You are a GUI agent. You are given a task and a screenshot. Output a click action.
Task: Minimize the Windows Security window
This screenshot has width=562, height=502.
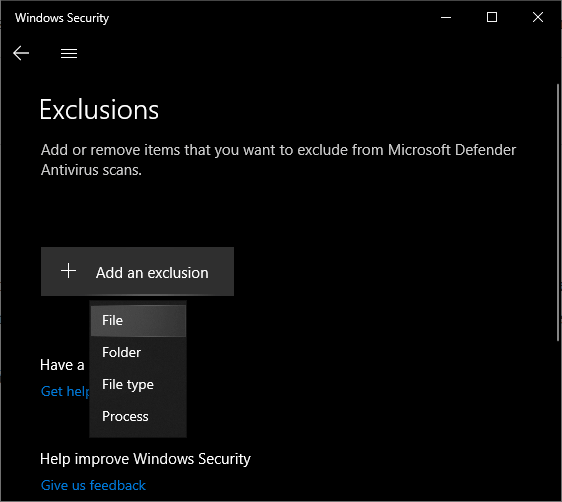(446, 17)
